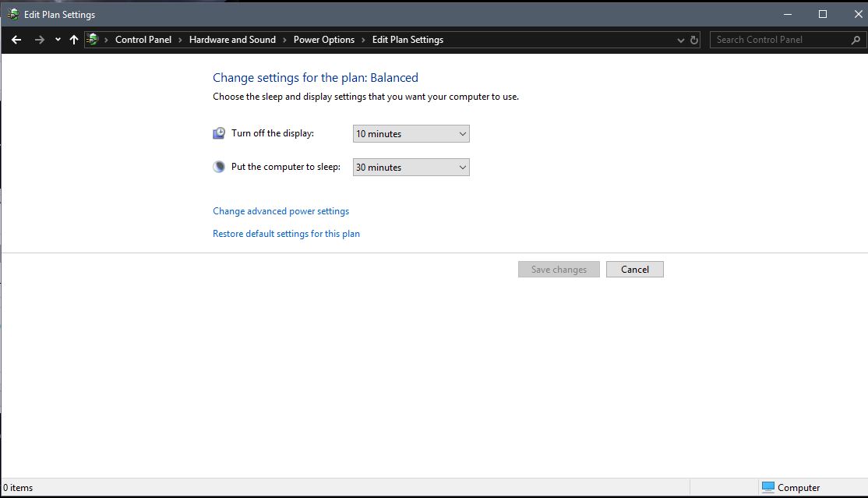Click the power plan icon in the address bar
The width and height of the screenshot is (868, 498).
(x=92, y=39)
